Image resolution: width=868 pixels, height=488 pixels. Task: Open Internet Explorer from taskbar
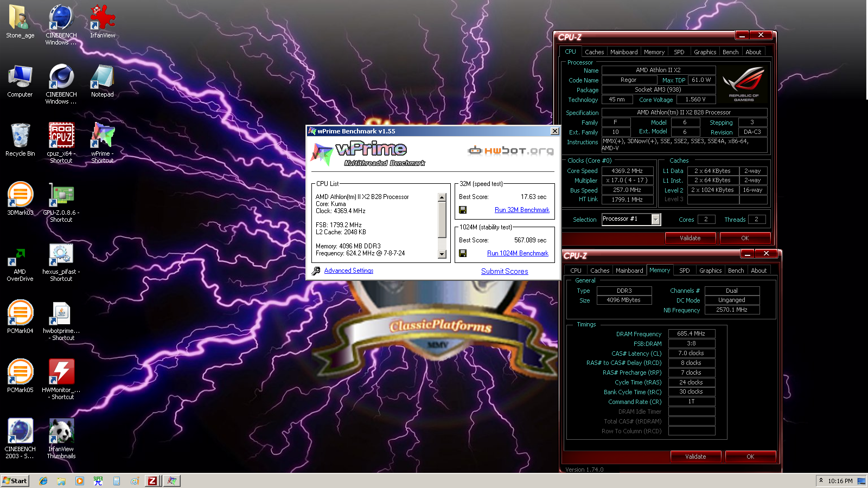tap(43, 481)
